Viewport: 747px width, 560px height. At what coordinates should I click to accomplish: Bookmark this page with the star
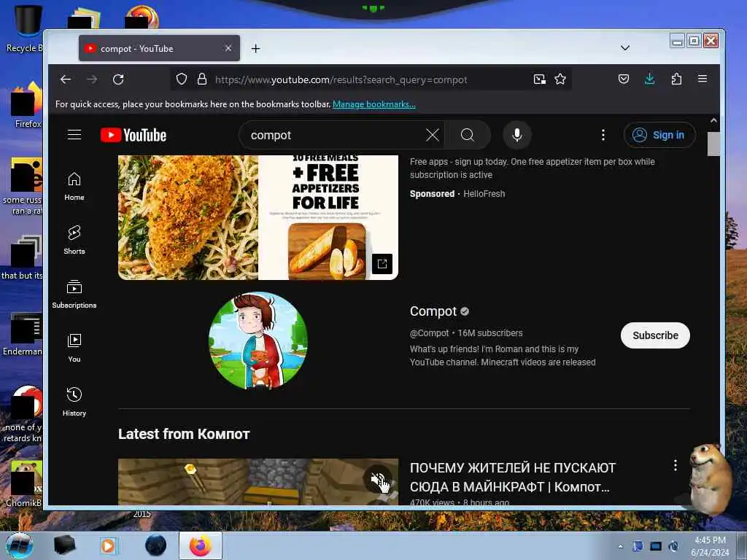560,79
